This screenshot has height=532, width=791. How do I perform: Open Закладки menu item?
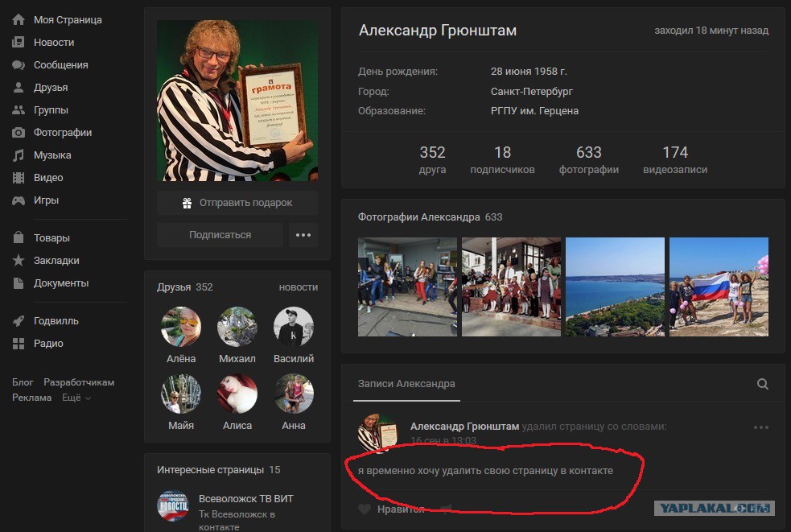click(x=56, y=261)
